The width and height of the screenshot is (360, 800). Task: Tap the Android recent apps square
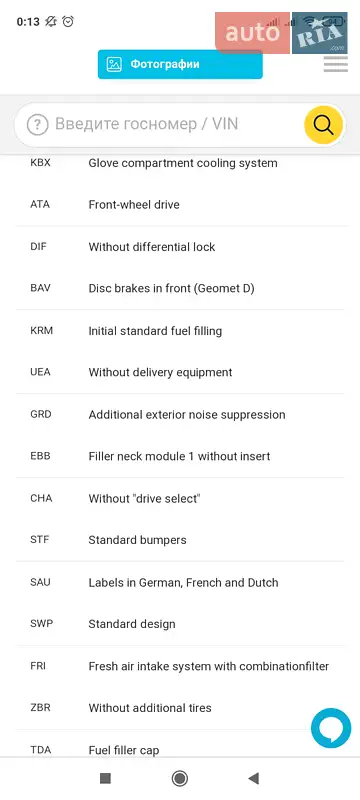(106, 778)
